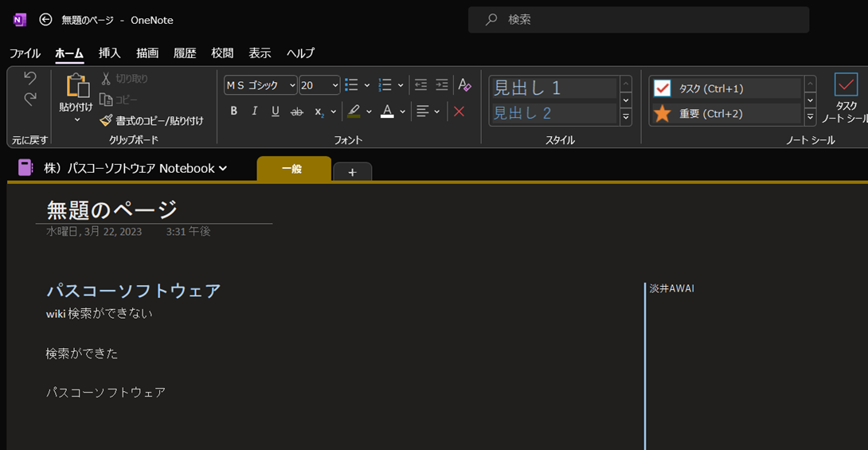Cut selection with 切り取り
Screen dimensions: 868x450
tap(124, 79)
